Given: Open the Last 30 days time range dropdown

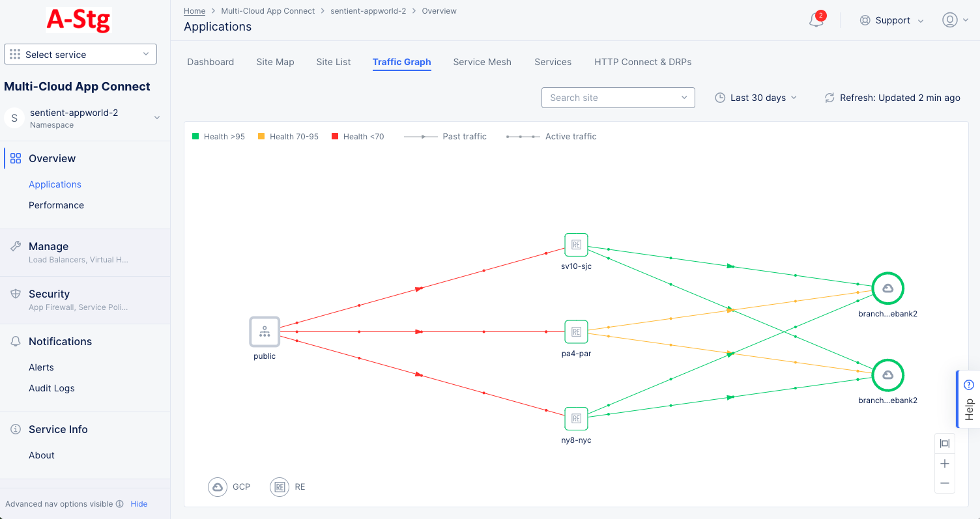Looking at the screenshot, I should click(756, 97).
